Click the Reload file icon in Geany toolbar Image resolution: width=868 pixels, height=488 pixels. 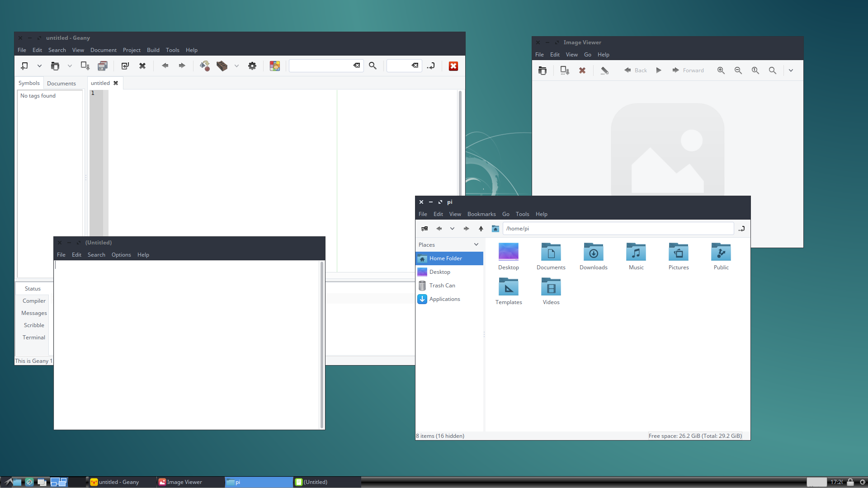point(125,66)
